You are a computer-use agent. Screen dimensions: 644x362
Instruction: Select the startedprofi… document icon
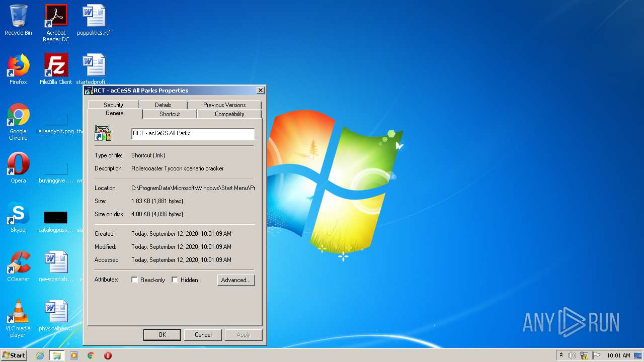pos(94,69)
